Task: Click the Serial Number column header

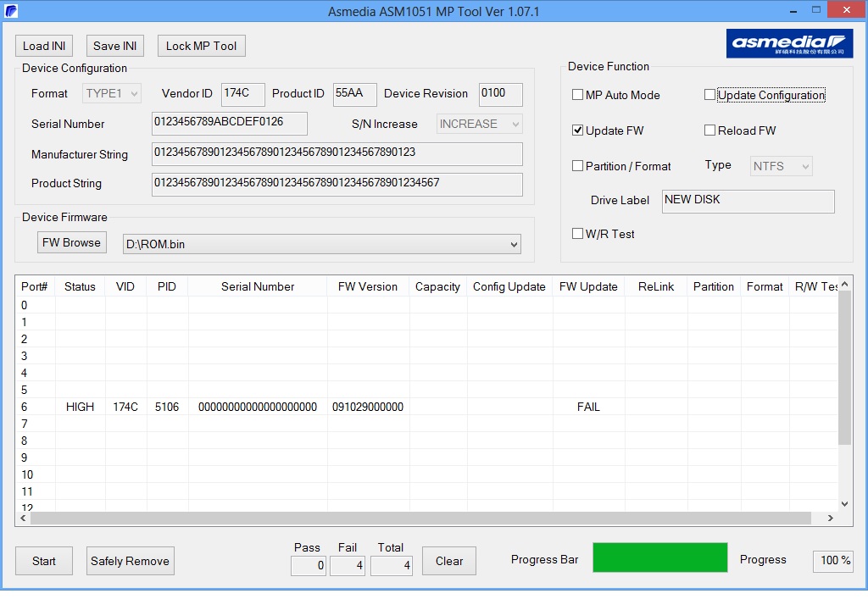Action: pos(258,286)
